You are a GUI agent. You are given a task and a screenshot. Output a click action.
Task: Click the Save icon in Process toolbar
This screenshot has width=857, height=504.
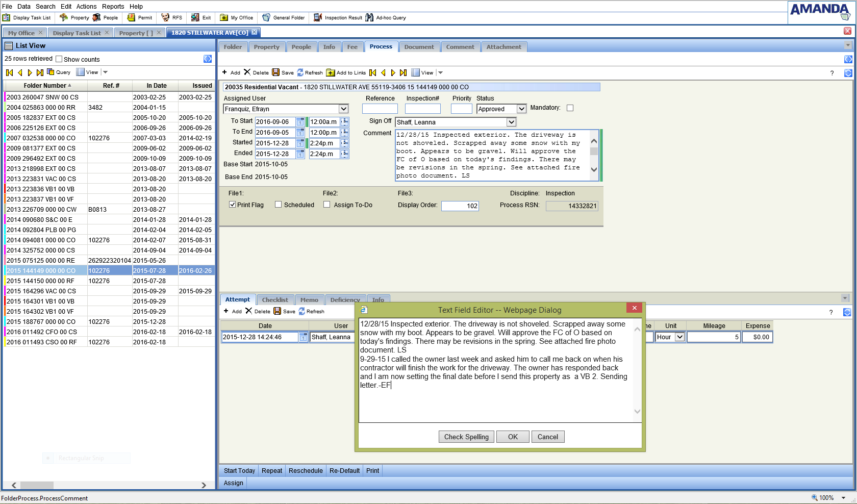click(x=276, y=72)
